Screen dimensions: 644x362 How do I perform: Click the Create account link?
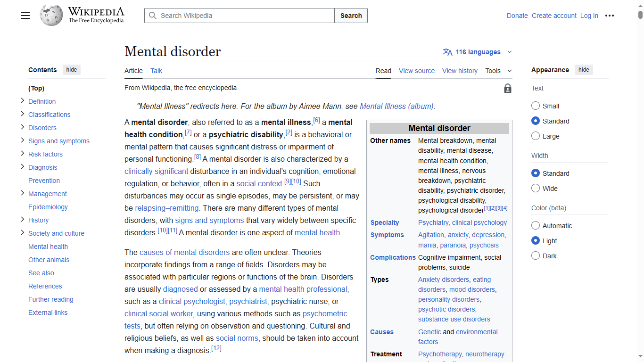click(x=554, y=16)
